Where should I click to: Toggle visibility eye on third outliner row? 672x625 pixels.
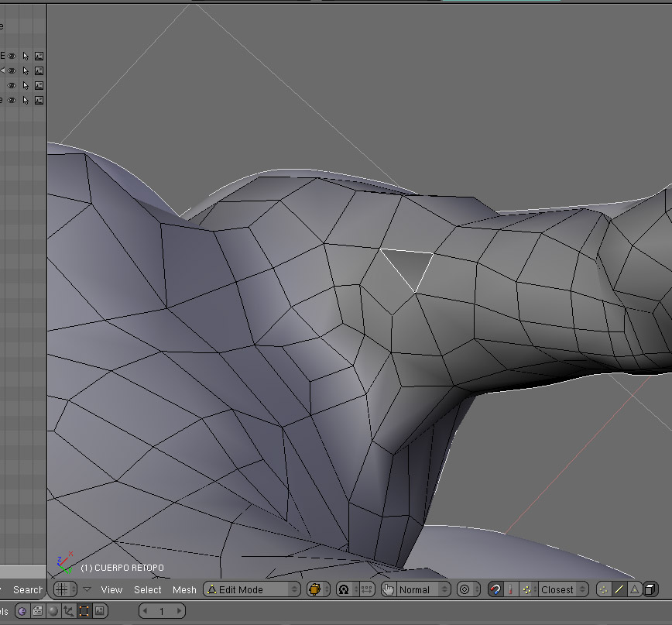point(12,86)
